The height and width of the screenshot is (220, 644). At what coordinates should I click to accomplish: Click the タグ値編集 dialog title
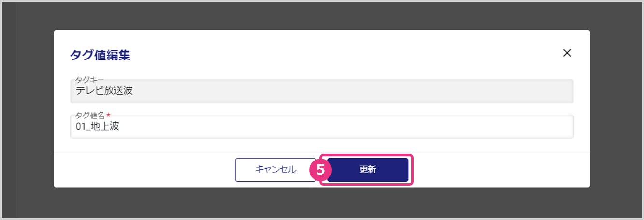pyautogui.click(x=100, y=55)
